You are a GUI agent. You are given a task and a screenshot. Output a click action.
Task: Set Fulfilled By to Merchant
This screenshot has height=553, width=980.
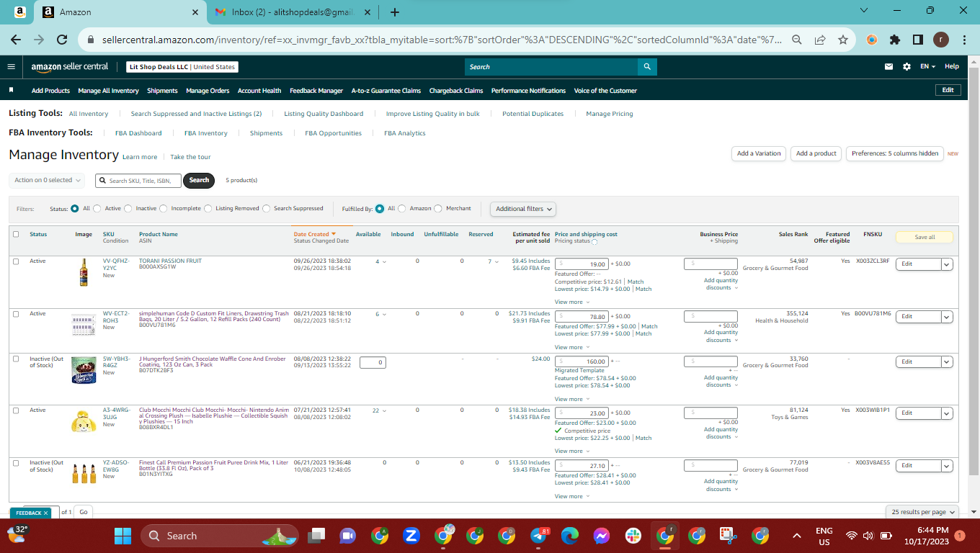438,209
